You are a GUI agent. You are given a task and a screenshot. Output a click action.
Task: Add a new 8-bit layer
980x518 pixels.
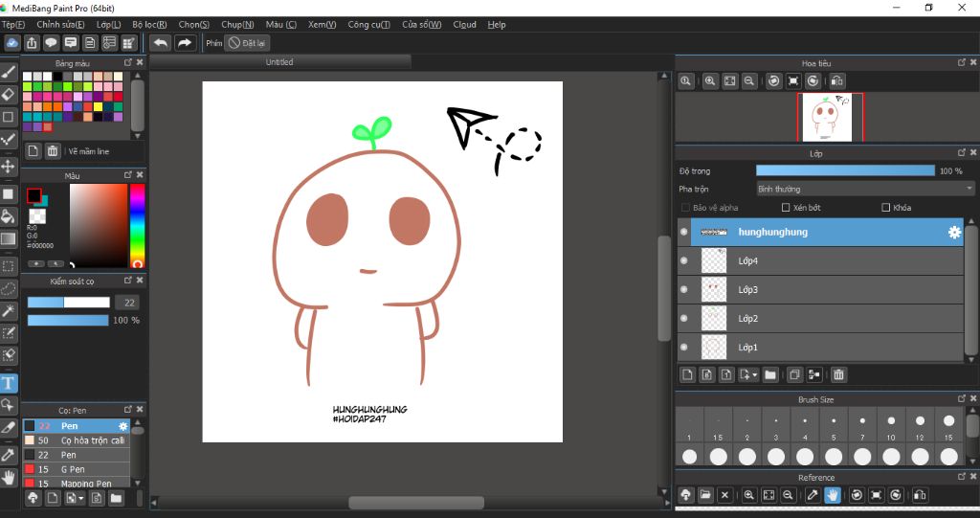tap(707, 374)
